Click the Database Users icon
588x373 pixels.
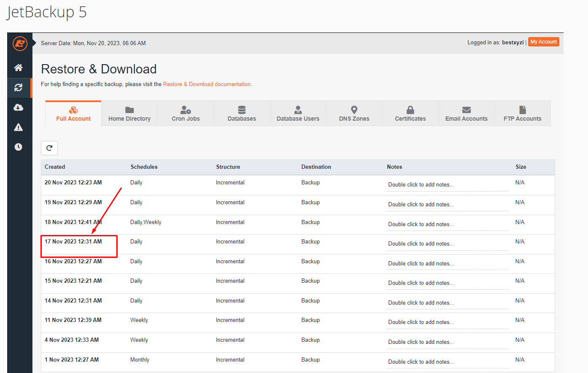pos(298,110)
